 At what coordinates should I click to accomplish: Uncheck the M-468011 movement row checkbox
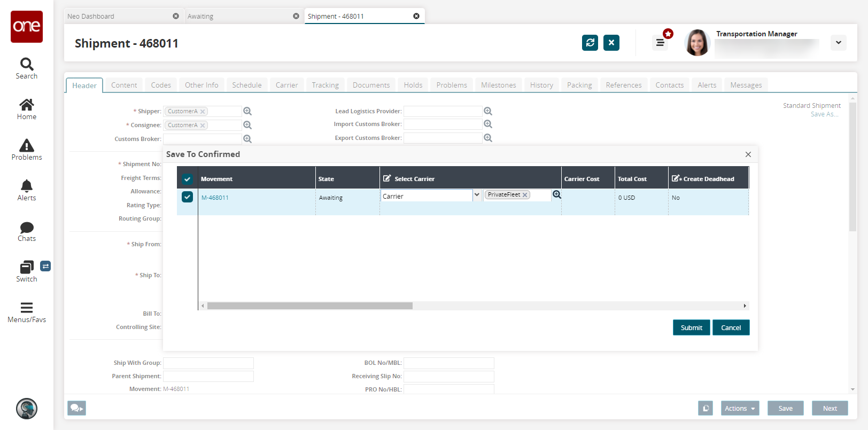coord(187,197)
